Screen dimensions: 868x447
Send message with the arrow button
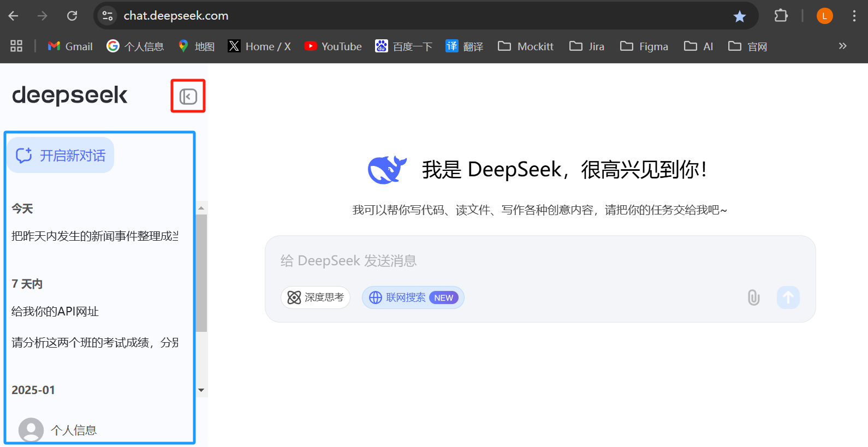[x=788, y=297]
